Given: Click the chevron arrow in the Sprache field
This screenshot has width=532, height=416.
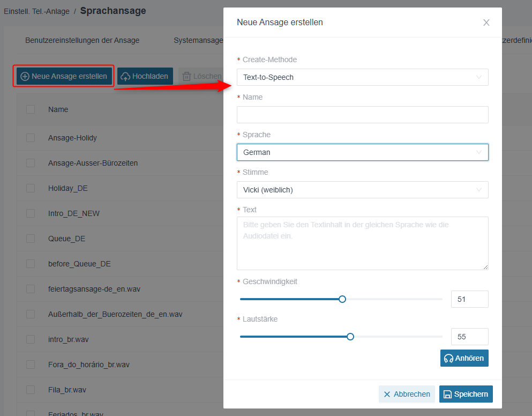Looking at the screenshot, I should point(479,152).
